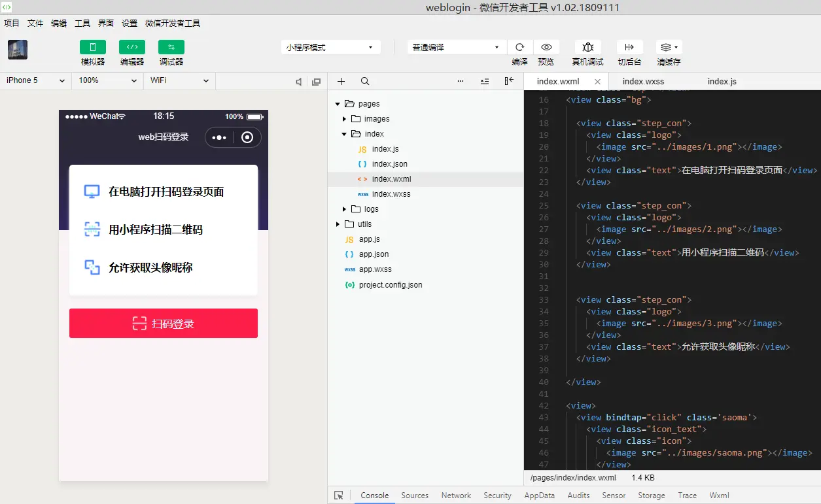Expand the images folder
821x504 pixels.
(345, 119)
